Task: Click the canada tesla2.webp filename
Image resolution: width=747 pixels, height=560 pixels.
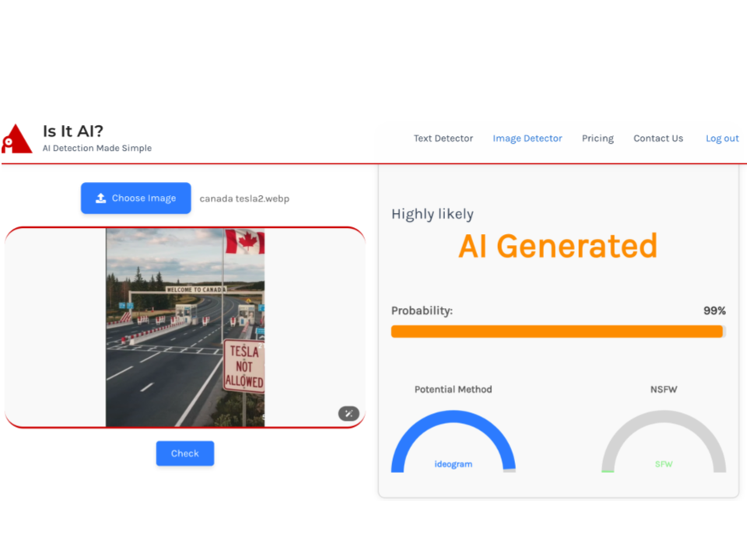Action: (x=244, y=198)
